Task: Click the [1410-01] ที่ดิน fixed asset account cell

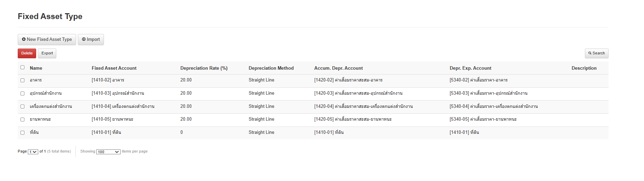Action: click(x=106, y=132)
